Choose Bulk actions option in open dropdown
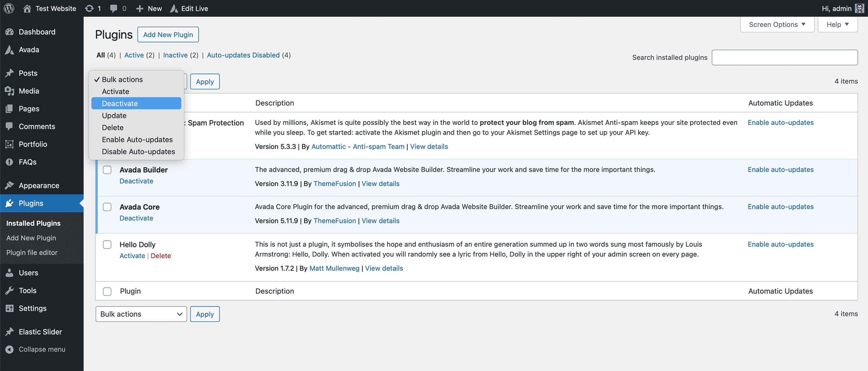The width and height of the screenshot is (868, 371). click(x=136, y=79)
